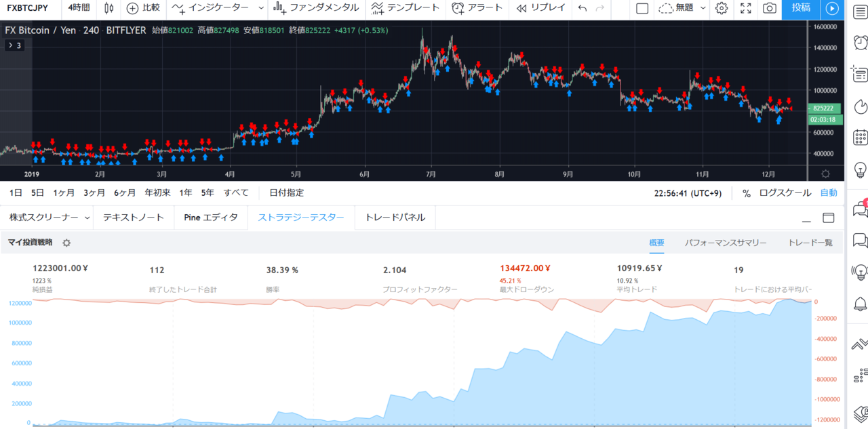Open alerts alarm clock in right sidebar
This screenshot has height=429, width=868.
coord(860,43)
